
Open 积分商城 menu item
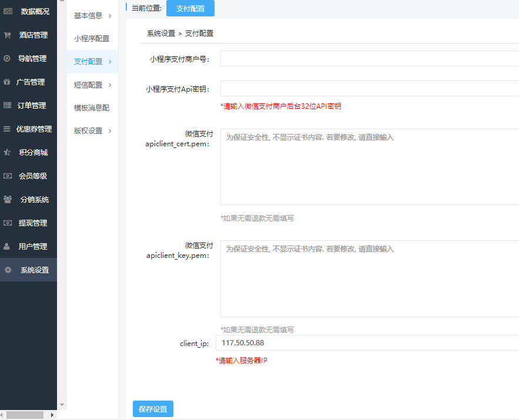pyautogui.click(x=34, y=153)
